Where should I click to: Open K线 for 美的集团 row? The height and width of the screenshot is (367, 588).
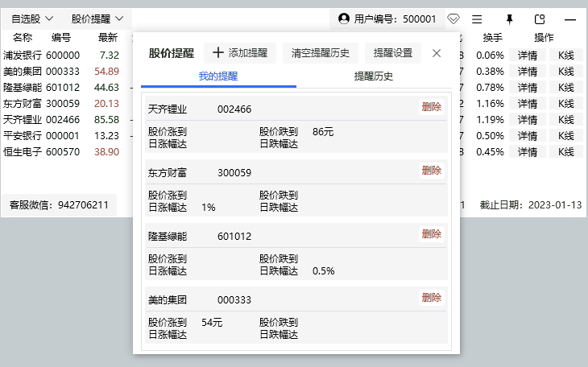566,72
